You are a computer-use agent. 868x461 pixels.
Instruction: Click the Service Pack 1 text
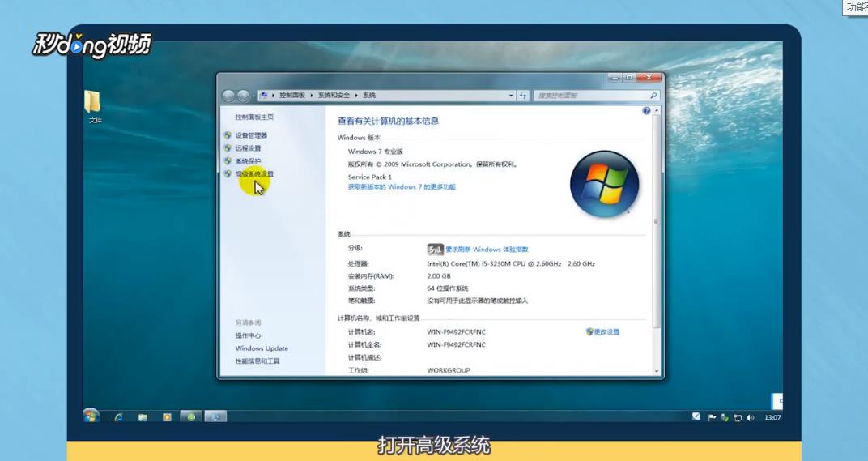click(x=370, y=177)
